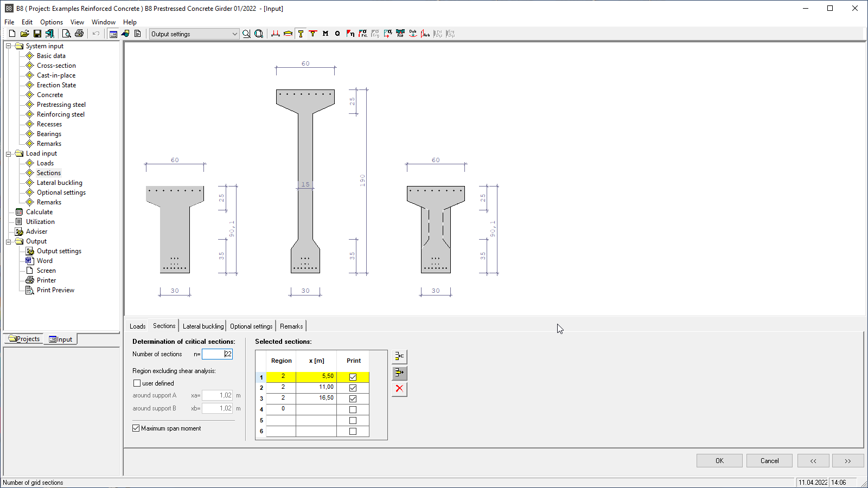The width and height of the screenshot is (868, 488).
Task: Open the Output settings dropdown
Action: point(194,34)
